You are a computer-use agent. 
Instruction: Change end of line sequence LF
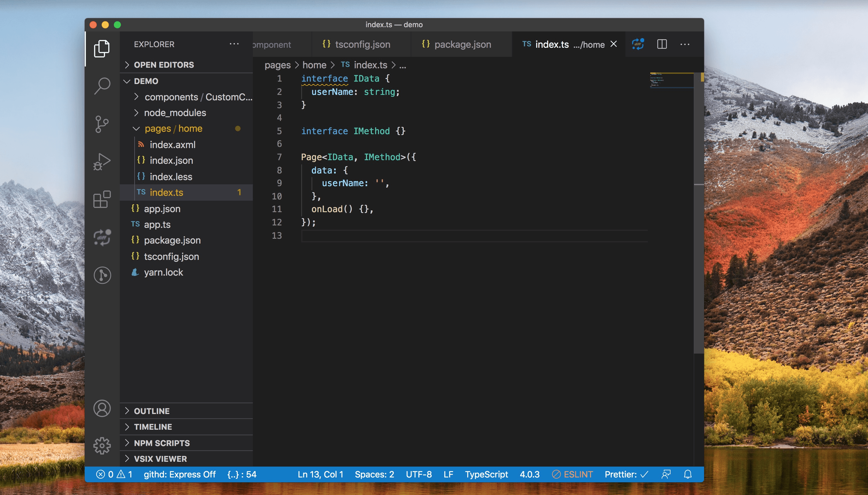(448, 474)
